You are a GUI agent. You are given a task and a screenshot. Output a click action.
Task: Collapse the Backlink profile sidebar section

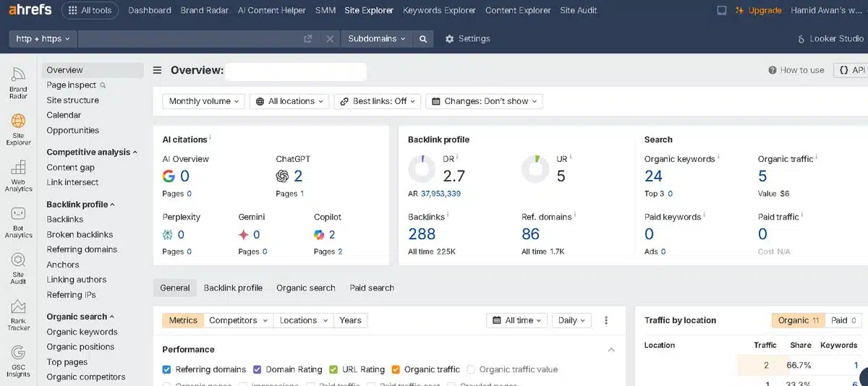point(82,205)
